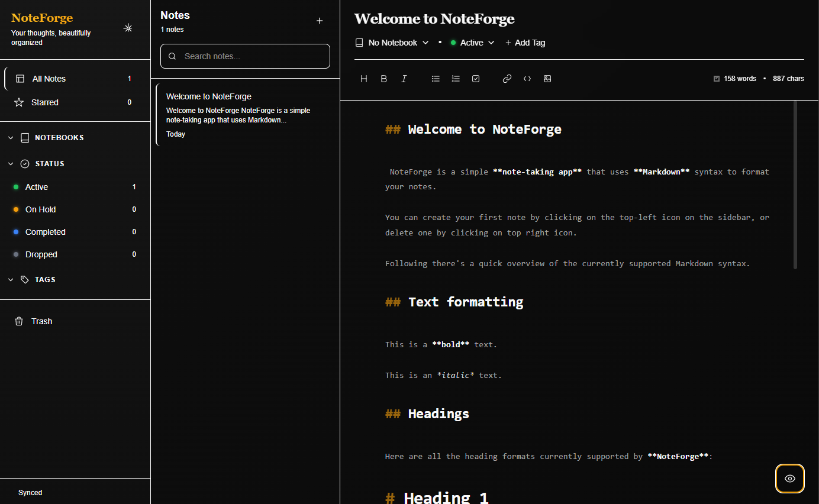Toggle preview mode with eye button
Image resolution: width=819 pixels, height=504 pixels.
coord(789,479)
